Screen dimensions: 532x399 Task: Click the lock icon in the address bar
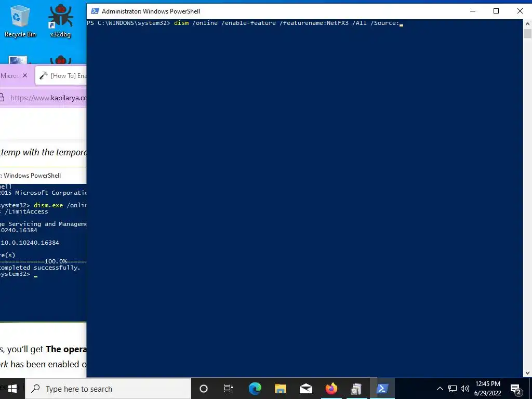[2, 98]
